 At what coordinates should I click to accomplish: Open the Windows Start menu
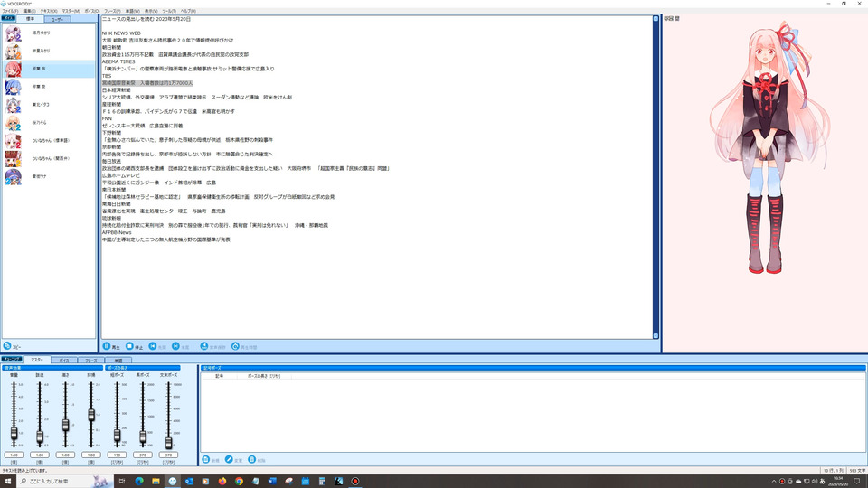point(8,482)
